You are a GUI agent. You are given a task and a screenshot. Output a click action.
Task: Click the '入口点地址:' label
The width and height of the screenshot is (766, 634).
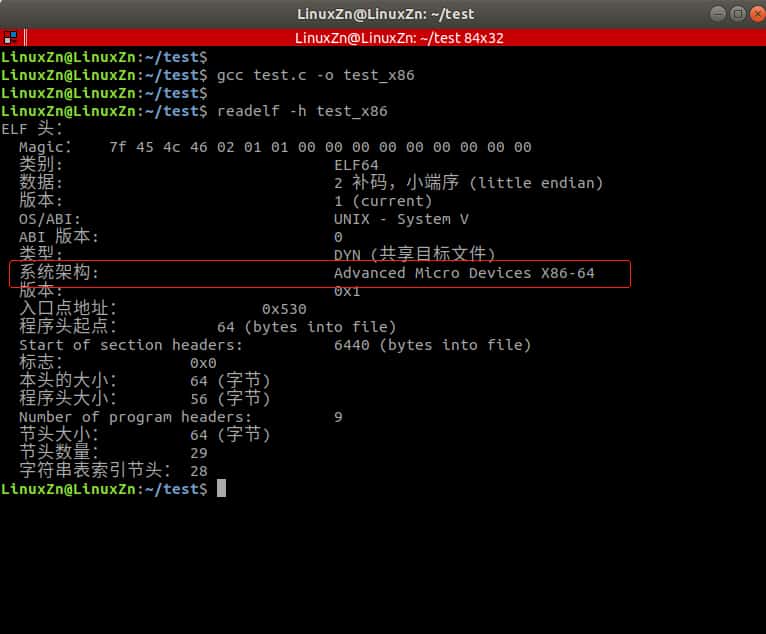pos(68,309)
